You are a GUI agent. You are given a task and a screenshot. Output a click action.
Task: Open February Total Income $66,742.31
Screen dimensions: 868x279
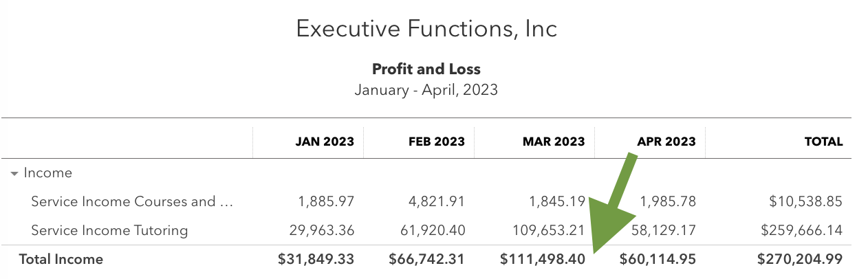click(x=426, y=259)
